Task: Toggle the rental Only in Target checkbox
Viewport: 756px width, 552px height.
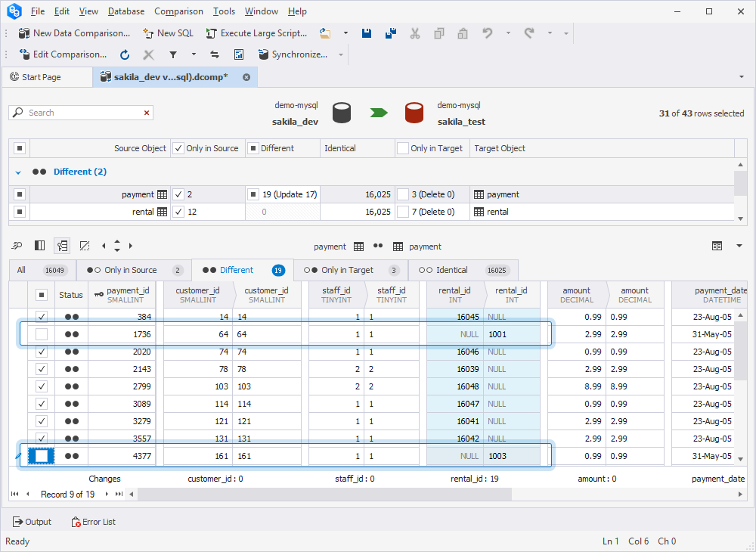Action: click(x=403, y=212)
